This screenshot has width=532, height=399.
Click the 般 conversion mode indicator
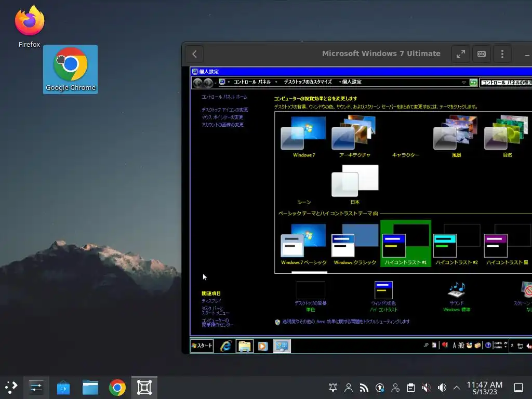(461, 345)
